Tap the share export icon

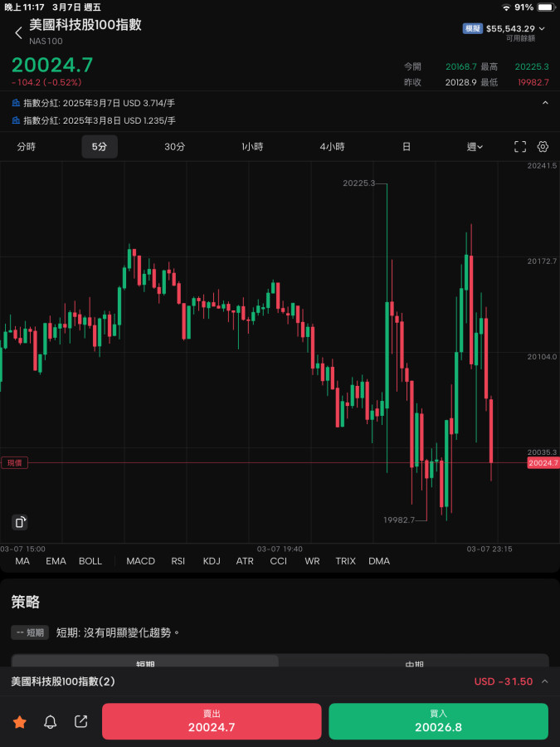coord(81,722)
